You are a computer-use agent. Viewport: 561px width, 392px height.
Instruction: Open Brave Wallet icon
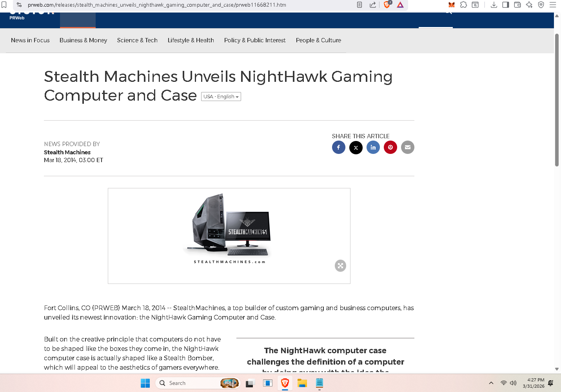517,5
